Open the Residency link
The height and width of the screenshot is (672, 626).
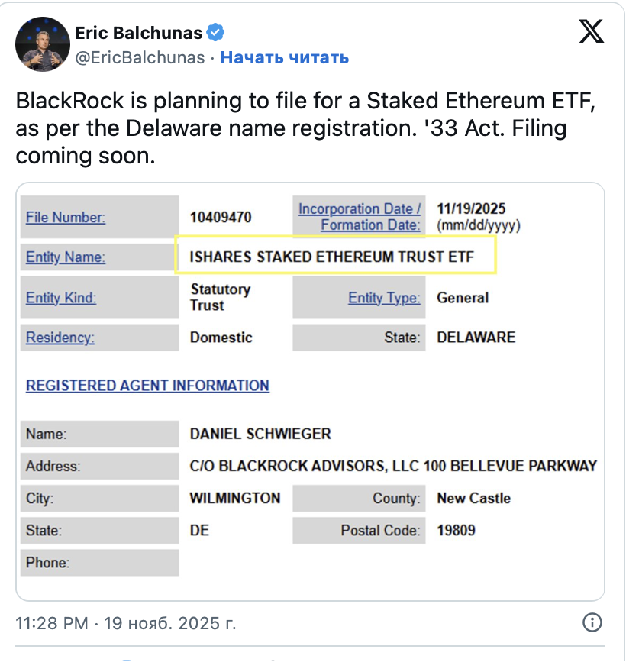click(x=60, y=338)
